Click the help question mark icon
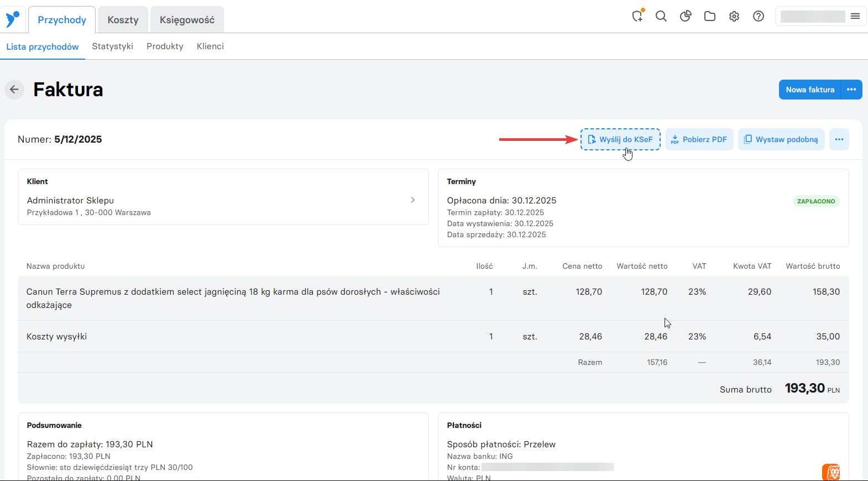 (759, 16)
